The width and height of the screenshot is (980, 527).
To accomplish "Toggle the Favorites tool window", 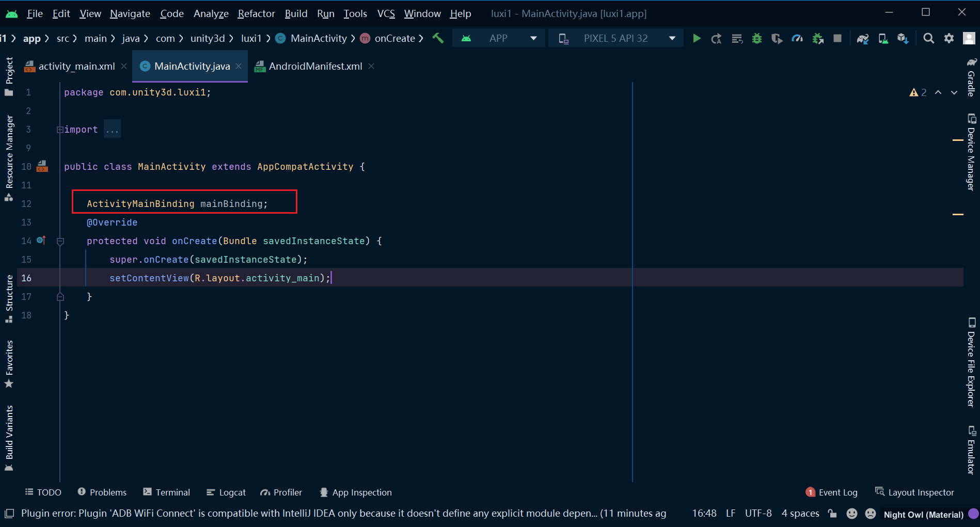I will [9, 364].
